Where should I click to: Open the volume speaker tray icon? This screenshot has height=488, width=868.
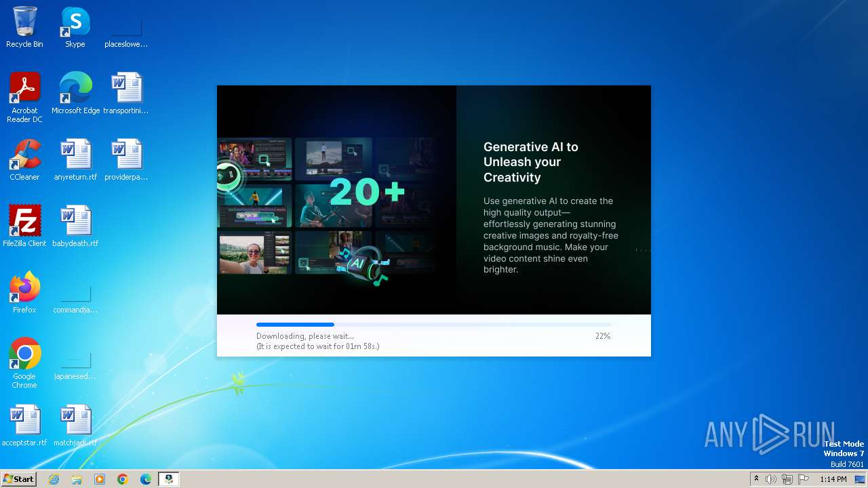tap(771, 479)
